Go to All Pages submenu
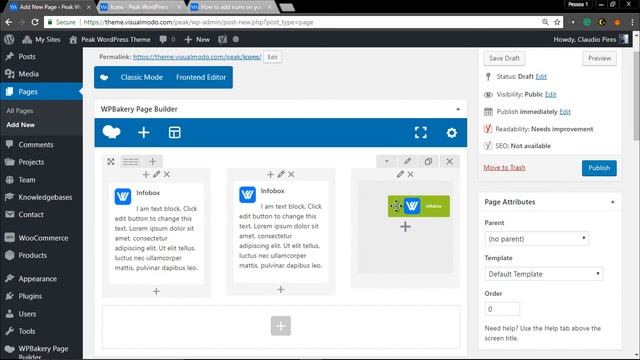 click(x=20, y=111)
